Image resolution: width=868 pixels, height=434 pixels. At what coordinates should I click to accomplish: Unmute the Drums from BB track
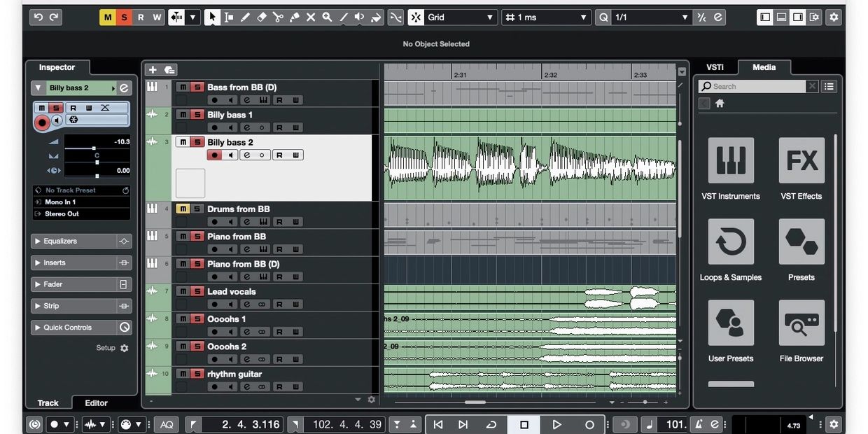click(x=182, y=209)
